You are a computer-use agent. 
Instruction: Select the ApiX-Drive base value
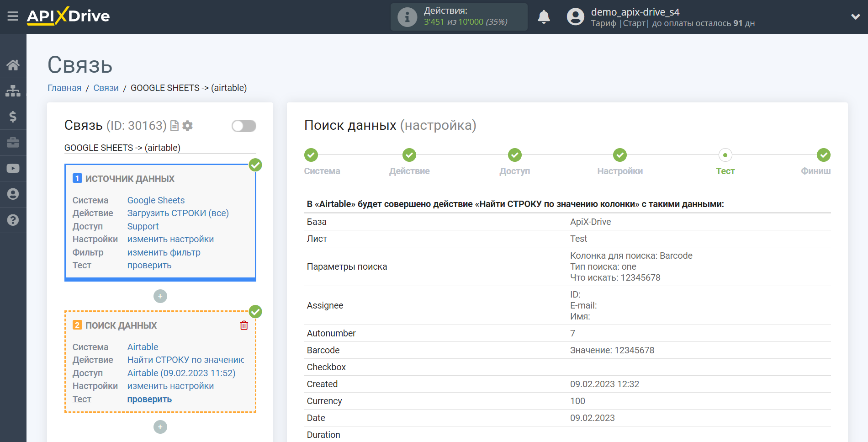pos(590,222)
